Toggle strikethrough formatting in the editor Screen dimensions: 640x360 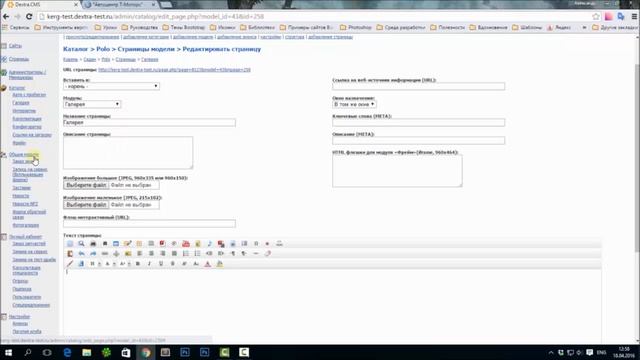[x=173, y=264]
